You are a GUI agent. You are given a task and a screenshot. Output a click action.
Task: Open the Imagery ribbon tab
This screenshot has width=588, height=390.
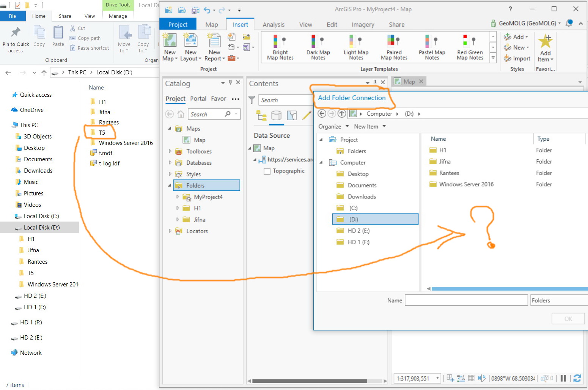(363, 25)
